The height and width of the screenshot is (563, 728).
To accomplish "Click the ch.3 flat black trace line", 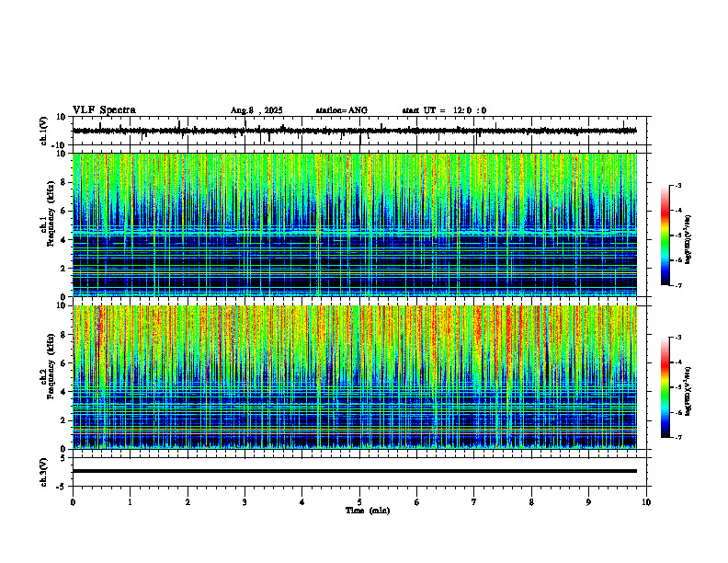I will click(x=355, y=471).
